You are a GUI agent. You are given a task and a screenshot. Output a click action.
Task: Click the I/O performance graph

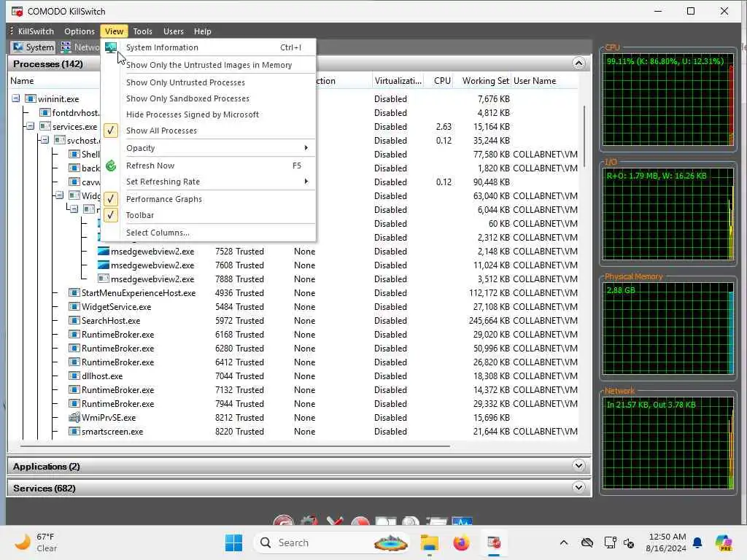(x=668, y=214)
